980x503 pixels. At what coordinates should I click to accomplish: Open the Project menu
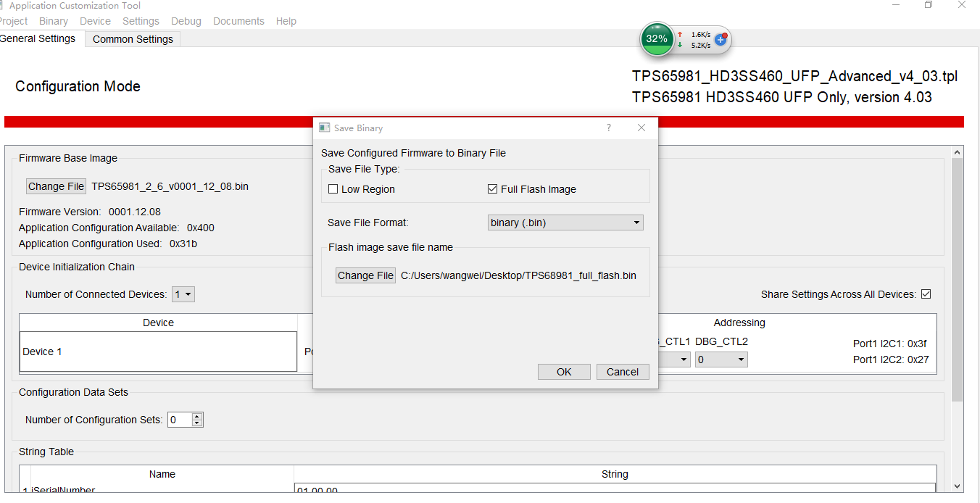[13, 21]
